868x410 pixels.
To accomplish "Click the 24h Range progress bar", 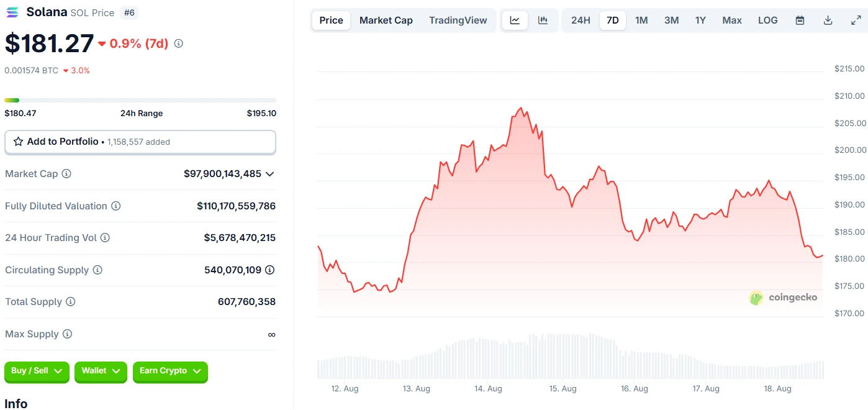I will click(140, 100).
